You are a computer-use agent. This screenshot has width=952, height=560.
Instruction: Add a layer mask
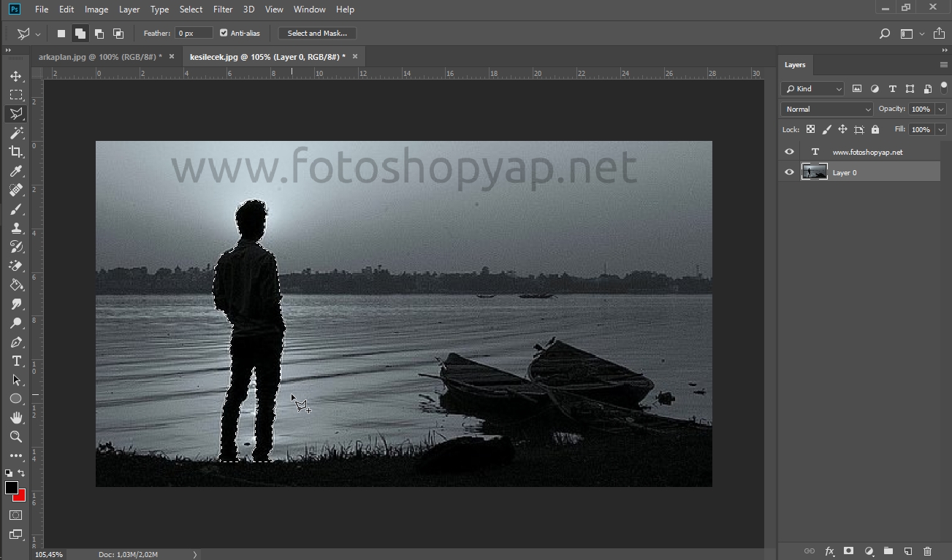[848, 551]
